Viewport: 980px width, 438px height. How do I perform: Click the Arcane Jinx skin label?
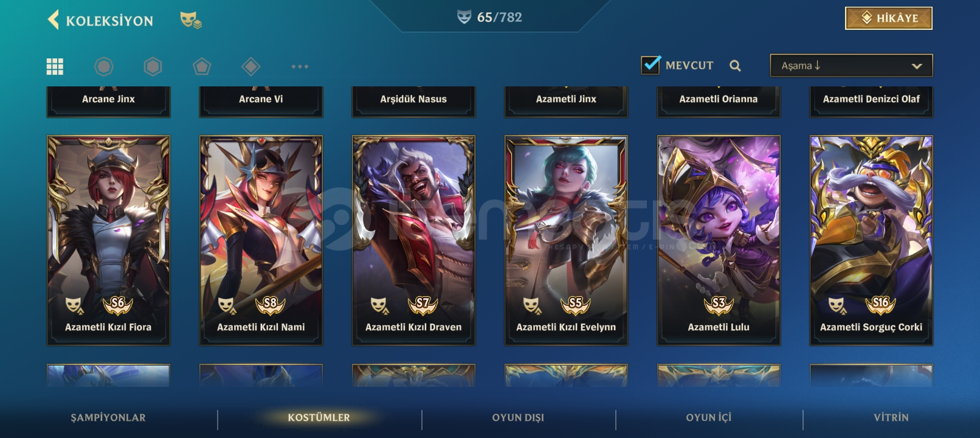pos(108,99)
